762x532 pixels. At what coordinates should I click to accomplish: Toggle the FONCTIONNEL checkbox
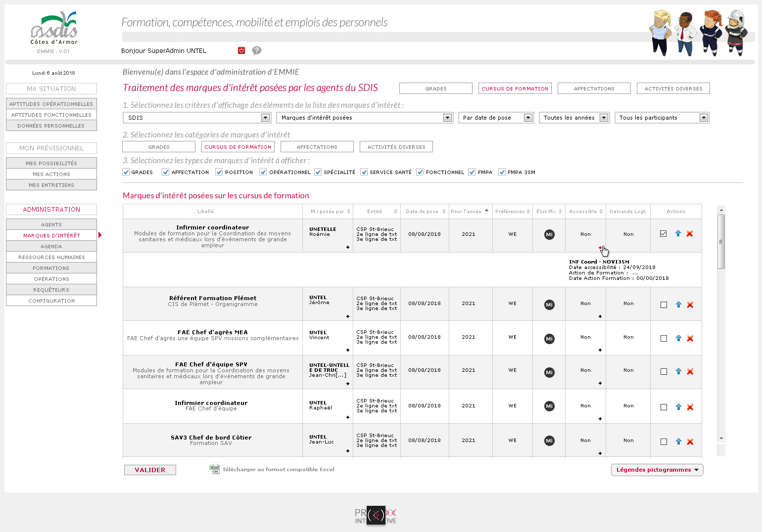pyautogui.click(x=420, y=172)
